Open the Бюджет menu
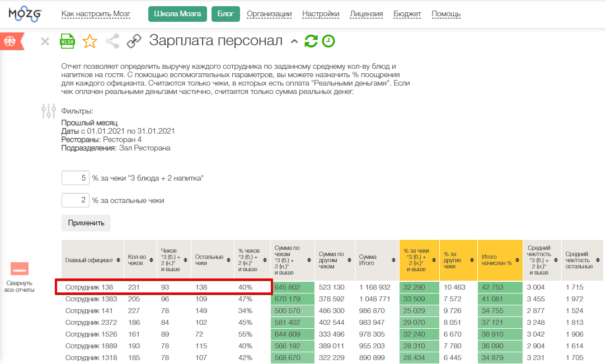The image size is (606, 364). (x=407, y=14)
